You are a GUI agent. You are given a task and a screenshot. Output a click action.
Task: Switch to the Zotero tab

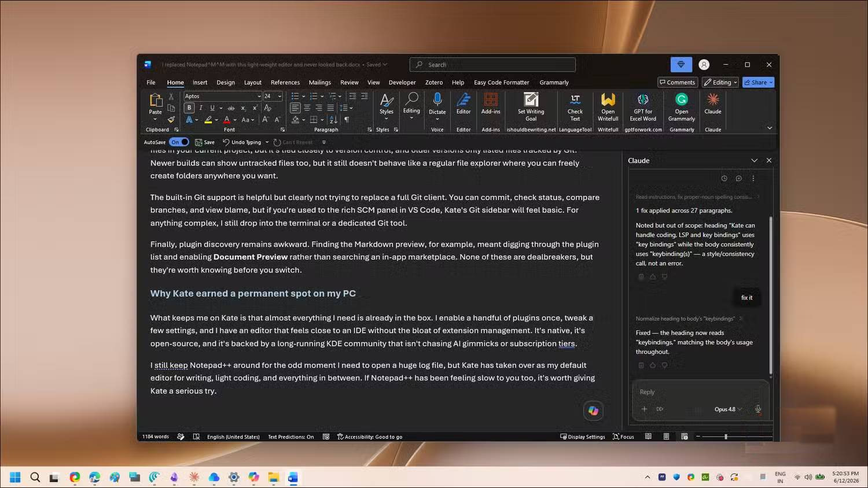(x=434, y=82)
